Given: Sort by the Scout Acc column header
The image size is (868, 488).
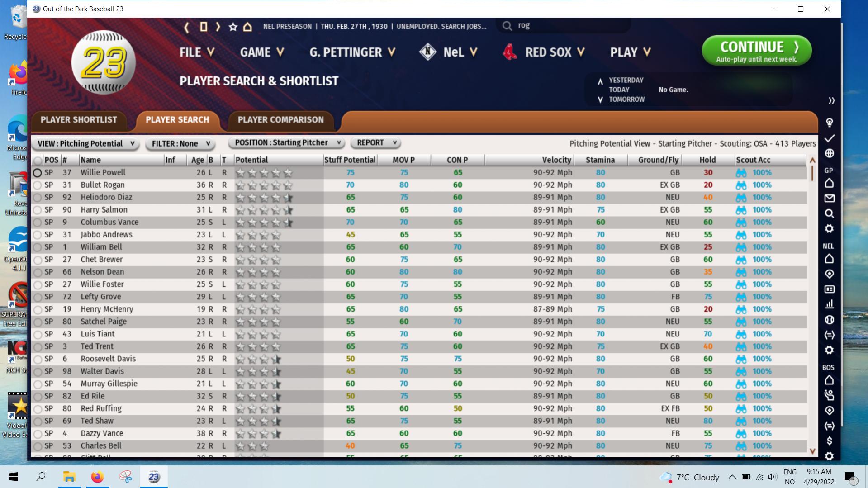Looking at the screenshot, I should [770, 160].
